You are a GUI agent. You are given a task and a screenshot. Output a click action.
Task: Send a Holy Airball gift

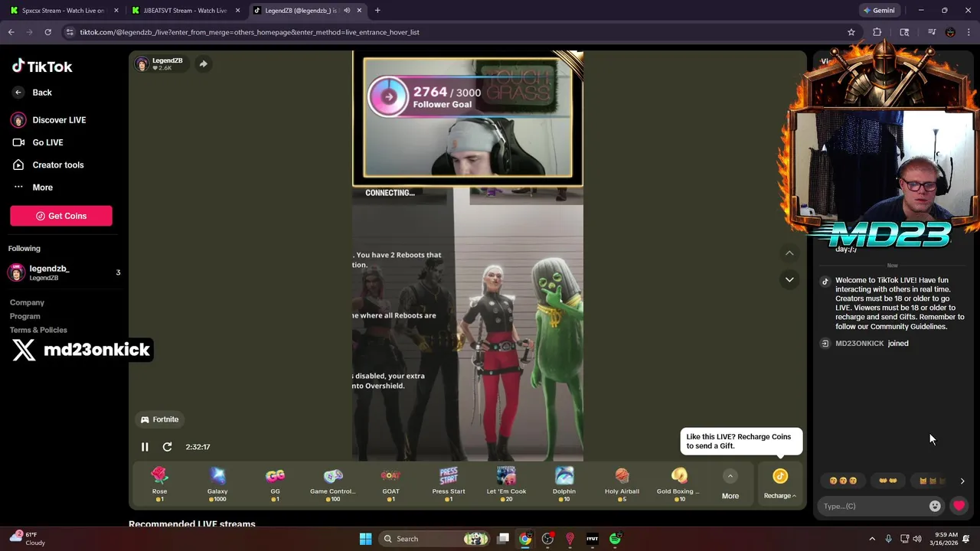[x=622, y=484]
